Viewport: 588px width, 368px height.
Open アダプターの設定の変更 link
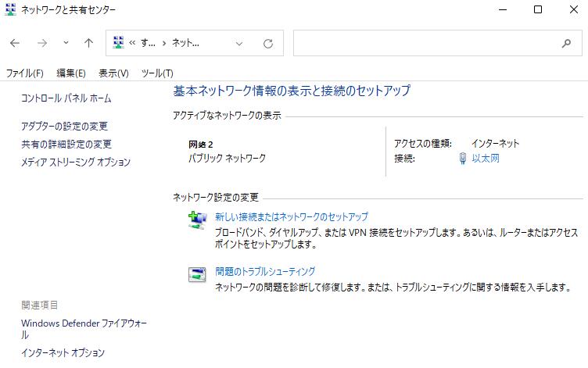pyautogui.click(x=75, y=126)
